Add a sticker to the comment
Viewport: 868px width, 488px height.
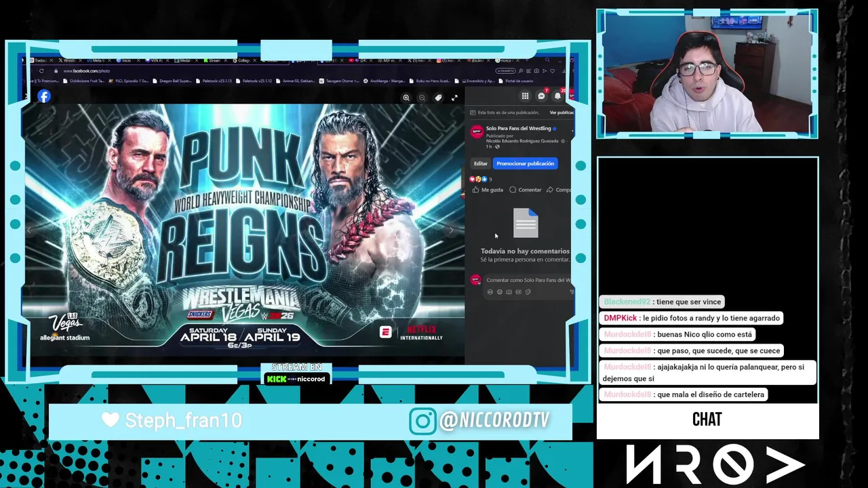tap(528, 292)
